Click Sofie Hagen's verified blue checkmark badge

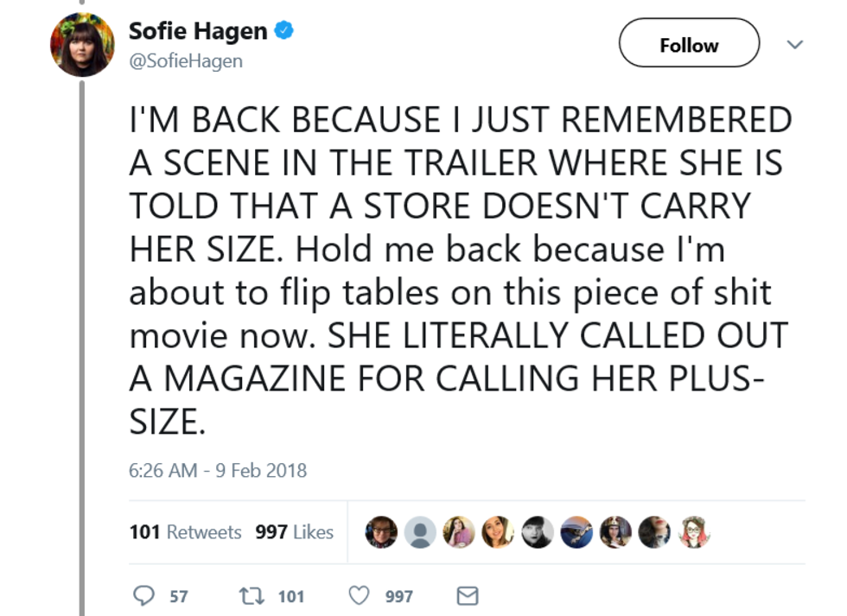click(283, 29)
